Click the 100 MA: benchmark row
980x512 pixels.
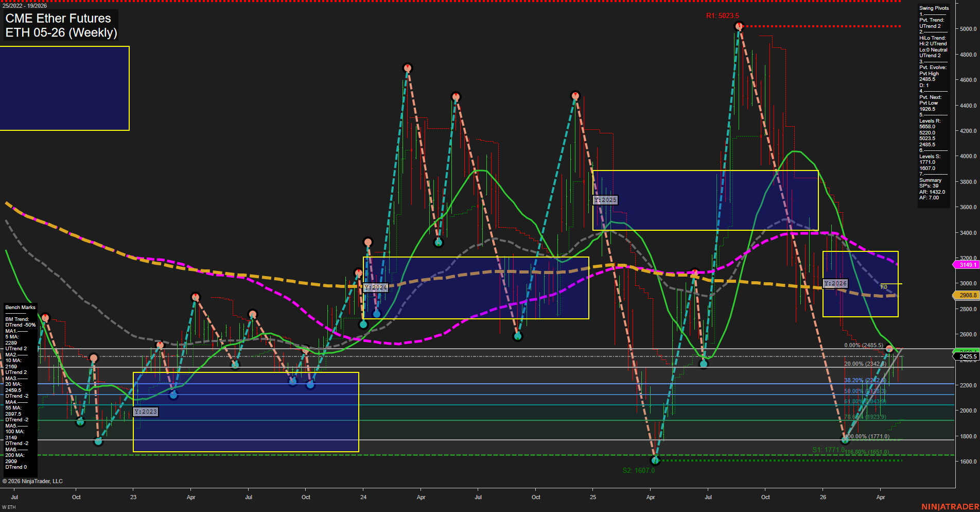pos(14,432)
